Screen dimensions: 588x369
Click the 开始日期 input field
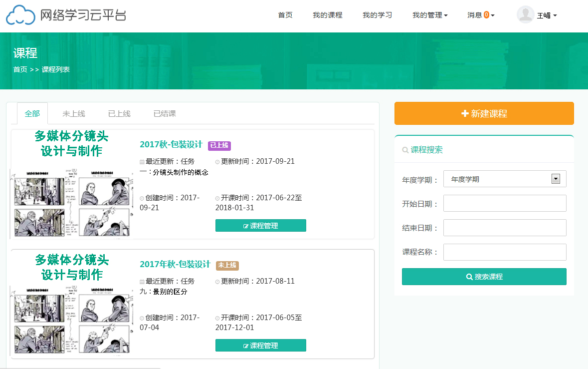(504, 204)
